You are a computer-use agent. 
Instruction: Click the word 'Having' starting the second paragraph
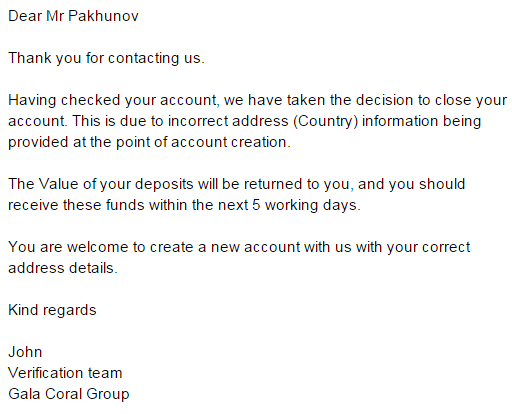(x=32, y=100)
